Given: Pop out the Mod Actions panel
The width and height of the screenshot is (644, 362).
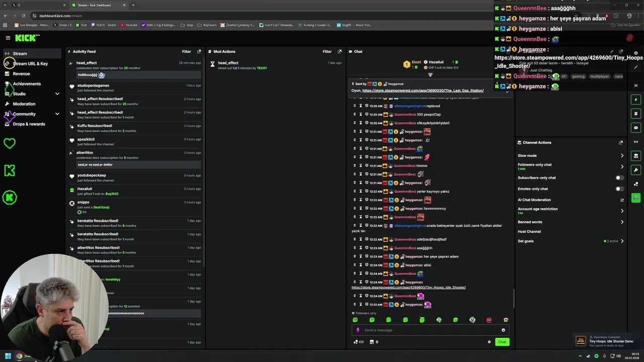Looking at the screenshot, I should coord(340,51).
